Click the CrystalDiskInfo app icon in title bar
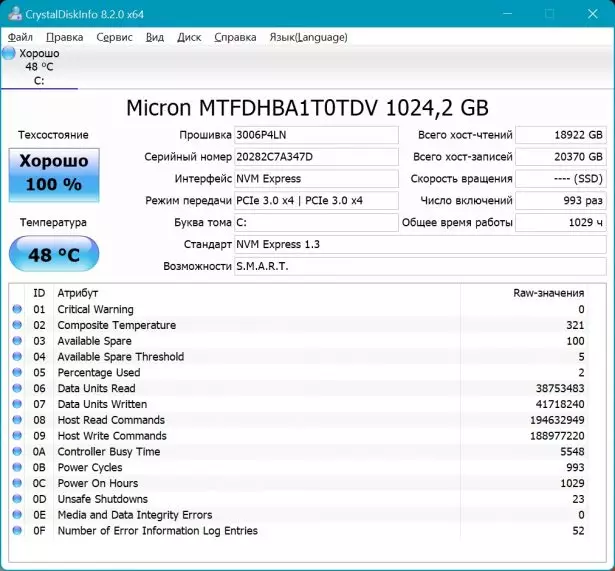Viewport: 615px width, 571px height. [x=13, y=14]
